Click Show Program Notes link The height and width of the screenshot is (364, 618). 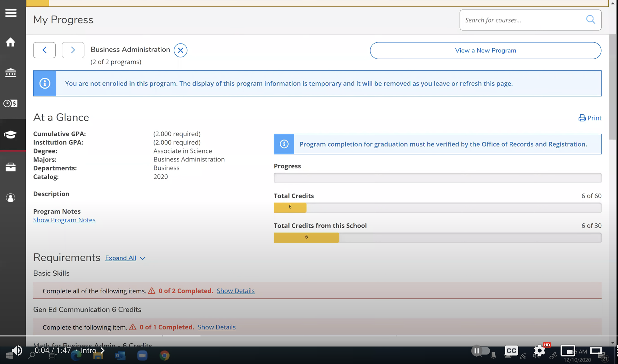(x=64, y=220)
